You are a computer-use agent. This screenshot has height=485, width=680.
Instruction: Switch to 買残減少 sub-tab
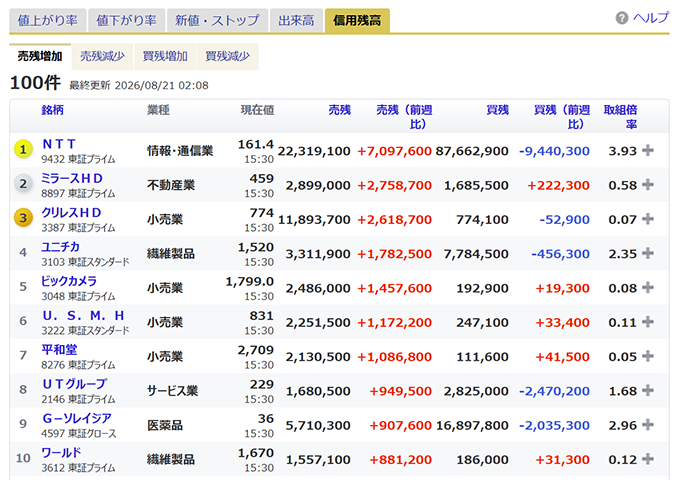(x=228, y=56)
